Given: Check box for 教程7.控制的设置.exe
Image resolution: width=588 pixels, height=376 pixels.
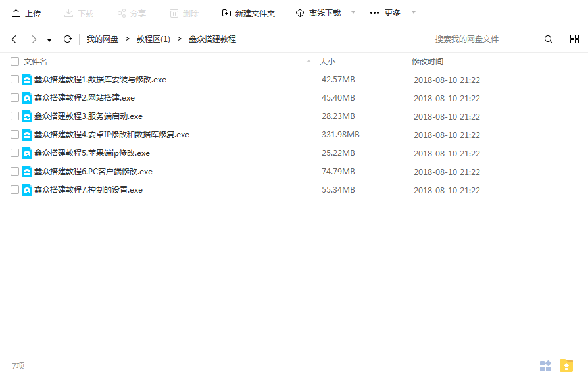Looking at the screenshot, I should [14, 189].
